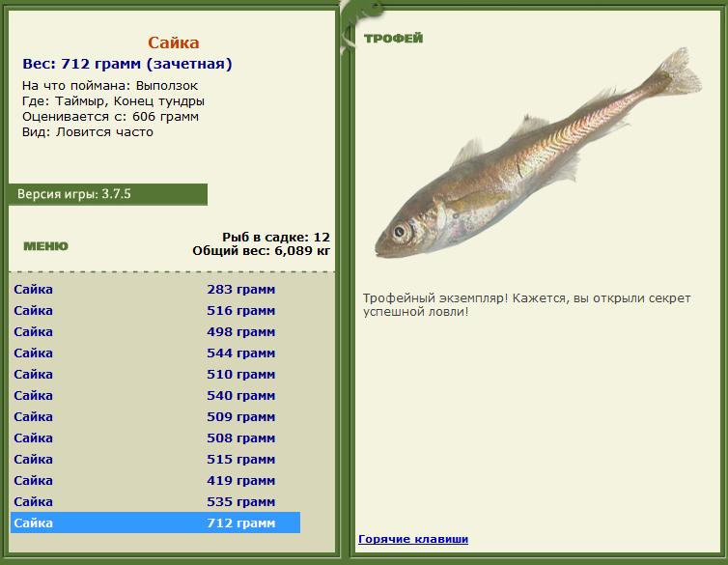Pick the Сайка 419 грамм fish

click(x=154, y=481)
